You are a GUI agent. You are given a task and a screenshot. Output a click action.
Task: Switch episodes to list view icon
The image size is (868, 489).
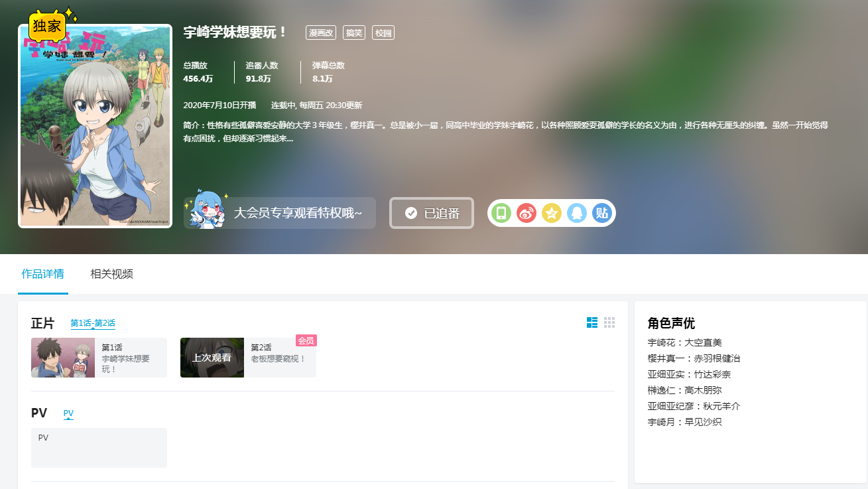click(592, 322)
